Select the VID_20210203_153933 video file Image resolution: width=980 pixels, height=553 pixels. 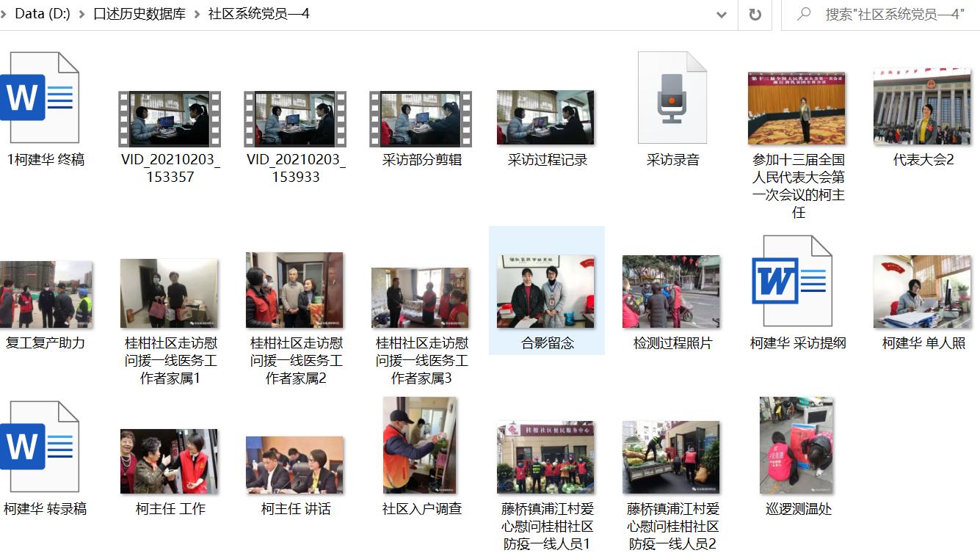295,119
